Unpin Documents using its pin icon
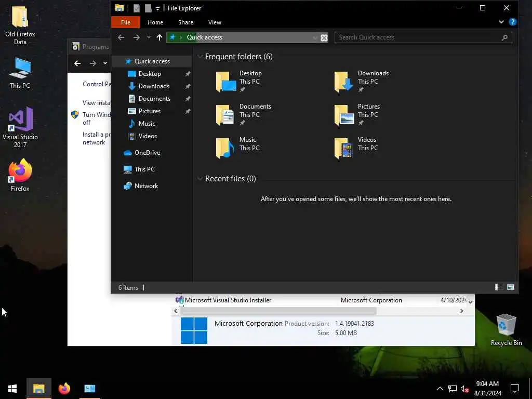 pyautogui.click(x=187, y=99)
